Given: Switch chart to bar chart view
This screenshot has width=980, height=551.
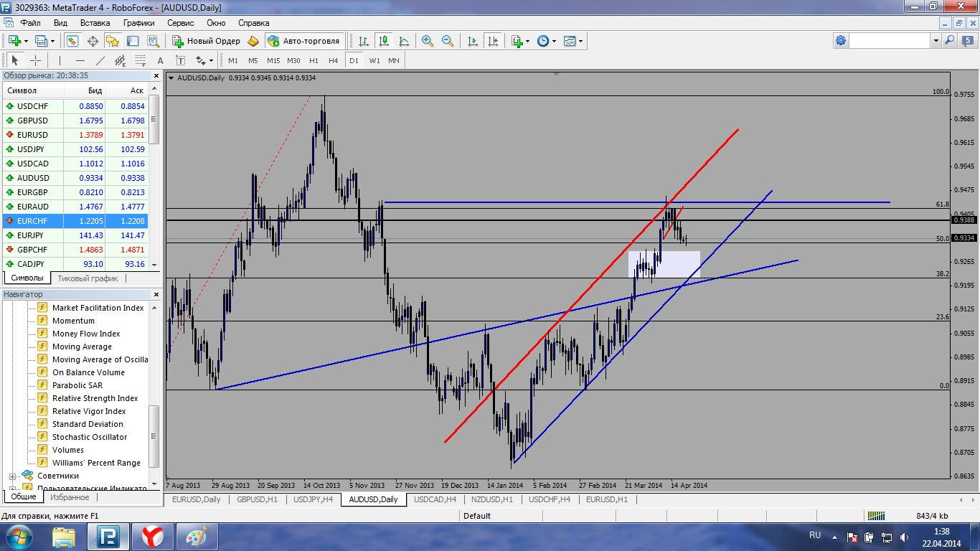Looking at the screenshot, I should coord(364,41).
